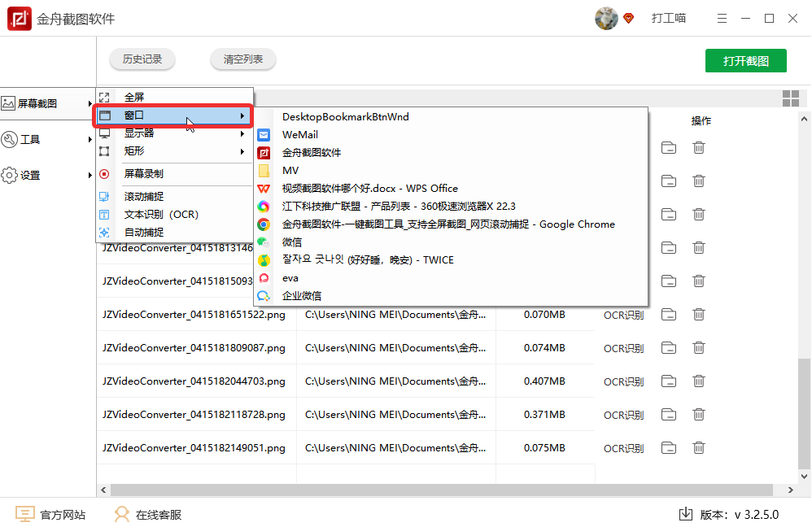Image resolution: width=812 pixels, height=527 pixels.
Task: Expand the 工具 sidebar menu
Action: pos(48,139)
